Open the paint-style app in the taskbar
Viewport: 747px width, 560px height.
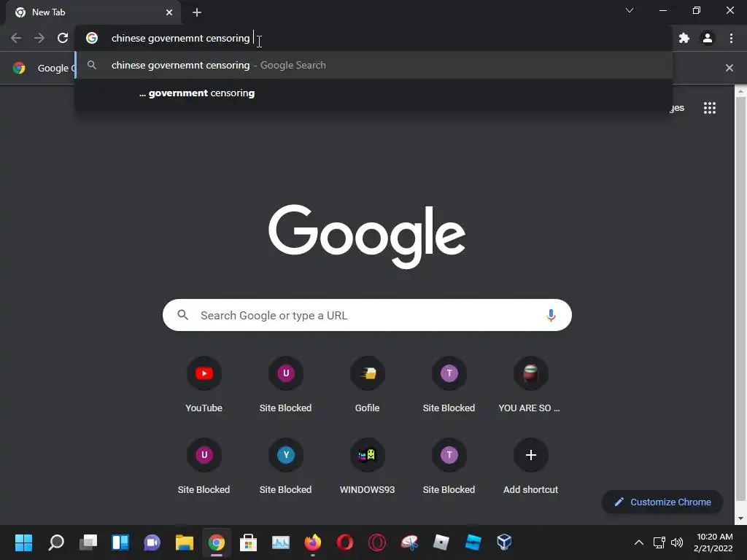pos(409,542)
